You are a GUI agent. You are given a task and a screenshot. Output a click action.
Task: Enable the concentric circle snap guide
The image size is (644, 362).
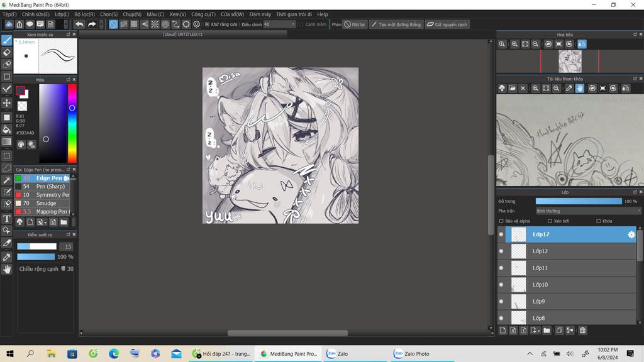pos(165,25)
